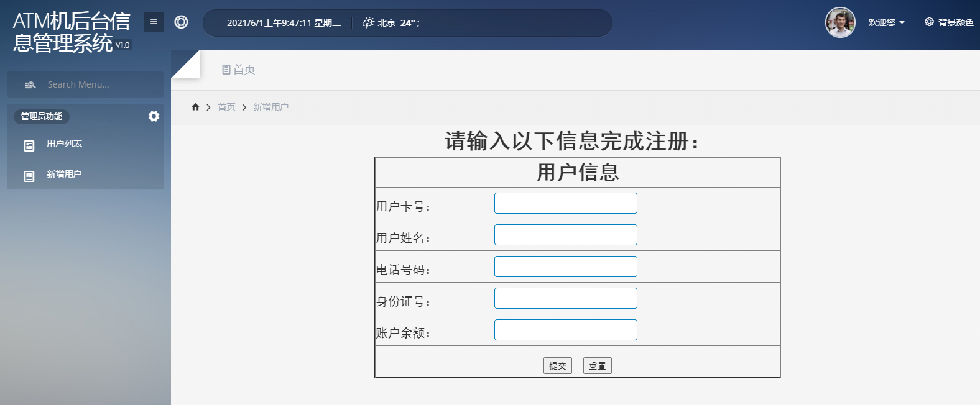Click the search icon in sidebar
The height and width of the screenshot is (405, 980).
tap(30, 84)
